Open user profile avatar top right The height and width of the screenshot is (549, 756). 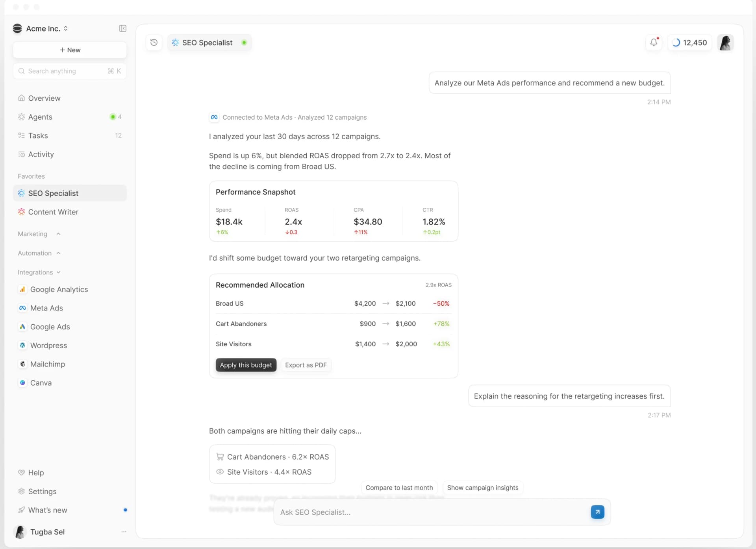(x=725, y=43)
